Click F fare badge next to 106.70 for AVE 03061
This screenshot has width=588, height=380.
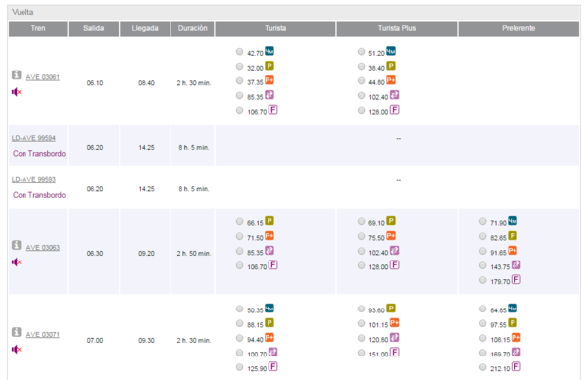click(273, 110)
